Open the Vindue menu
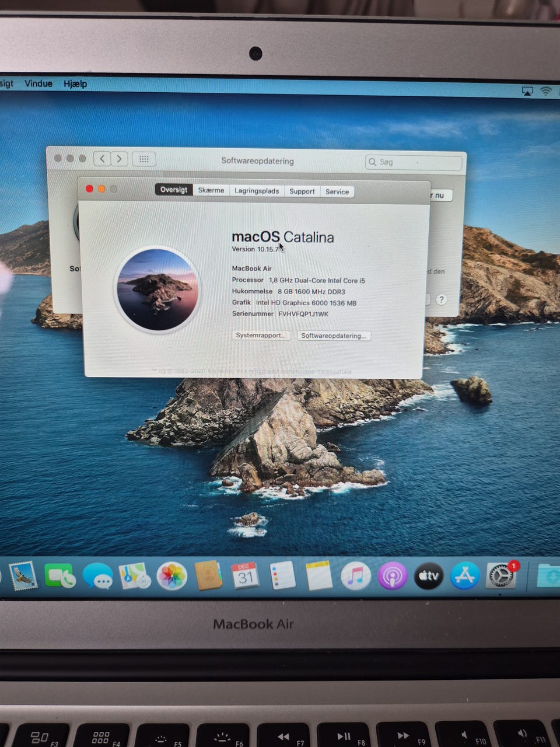Image resolution: width=560 pixels, height=747 pixels. tap(38, 83)
